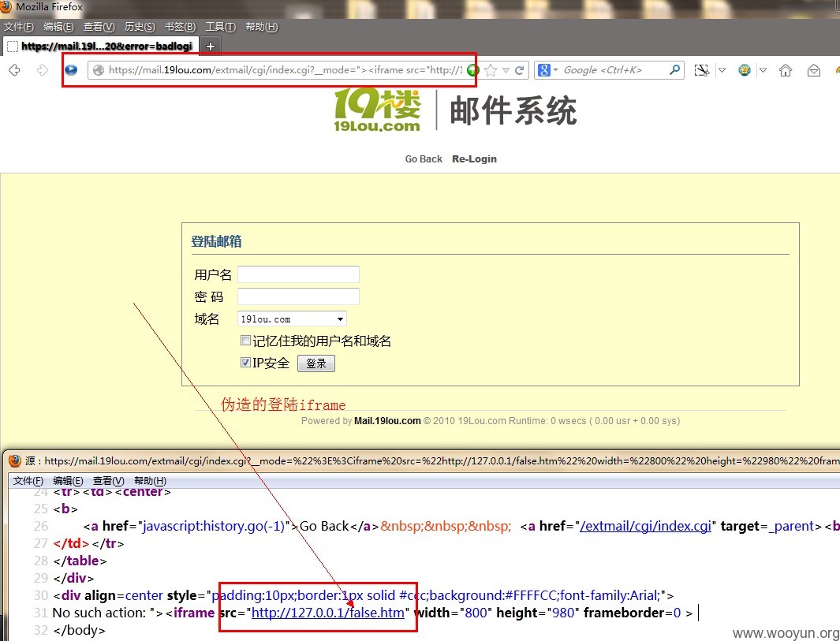
Task: Click the 登陆邮箱 heading text
Action: point(216,241)
